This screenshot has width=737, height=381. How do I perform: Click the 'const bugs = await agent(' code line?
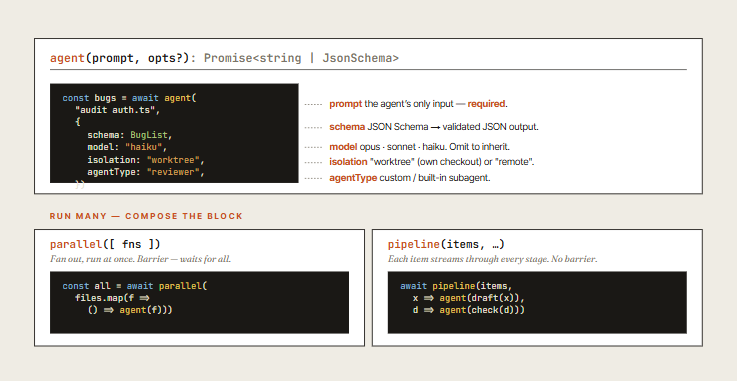[129, 98]
